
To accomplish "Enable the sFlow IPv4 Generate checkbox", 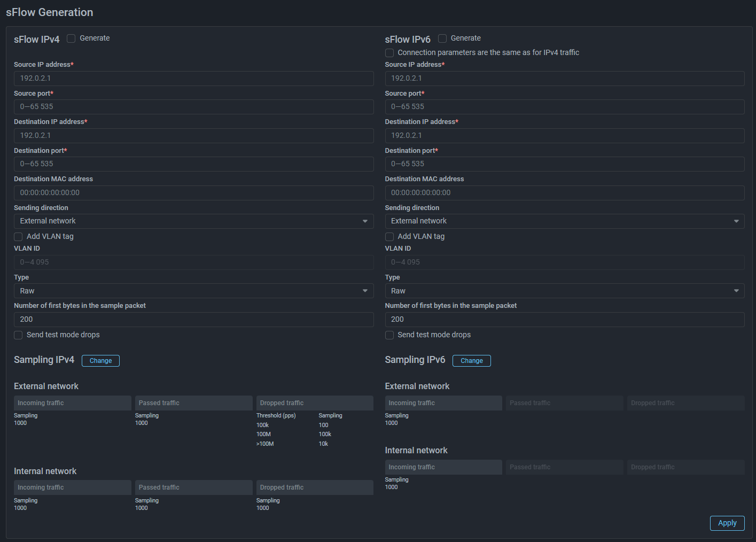I will point(71,38).
